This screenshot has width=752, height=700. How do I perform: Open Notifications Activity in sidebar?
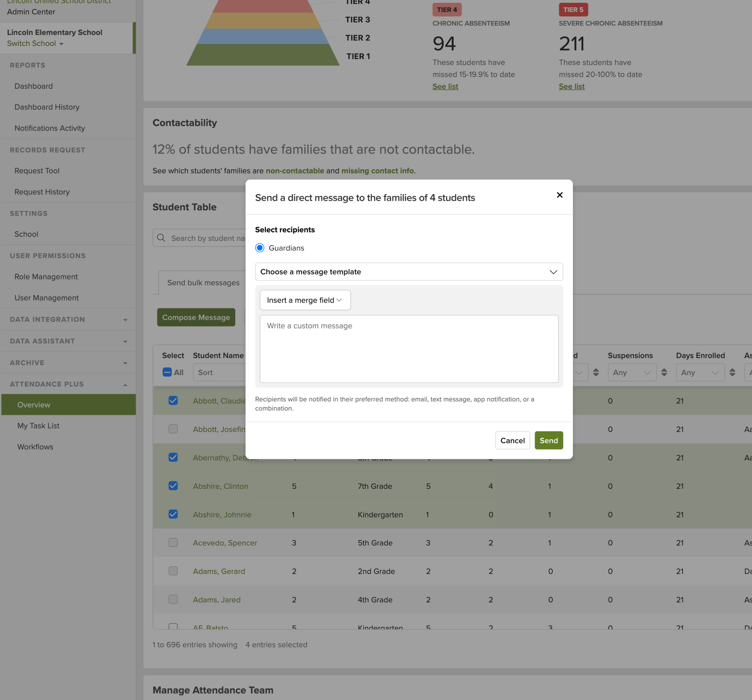[50, 128]
